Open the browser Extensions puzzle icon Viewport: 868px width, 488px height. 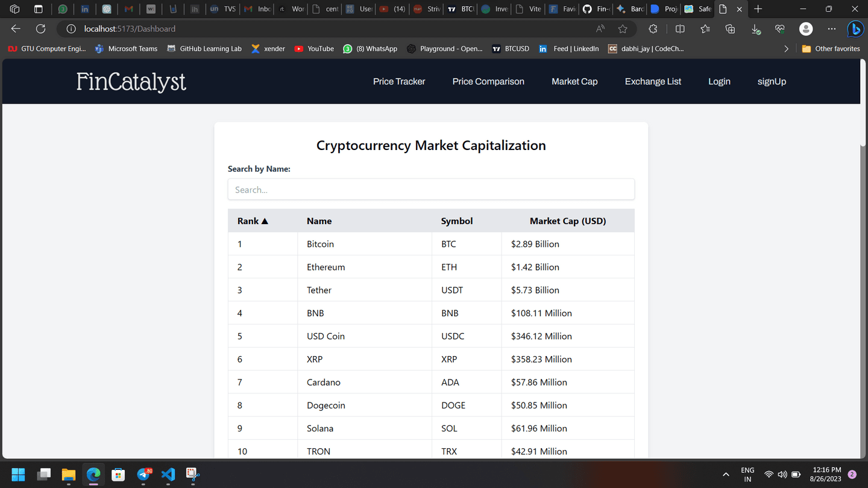[x=653, y=29]
